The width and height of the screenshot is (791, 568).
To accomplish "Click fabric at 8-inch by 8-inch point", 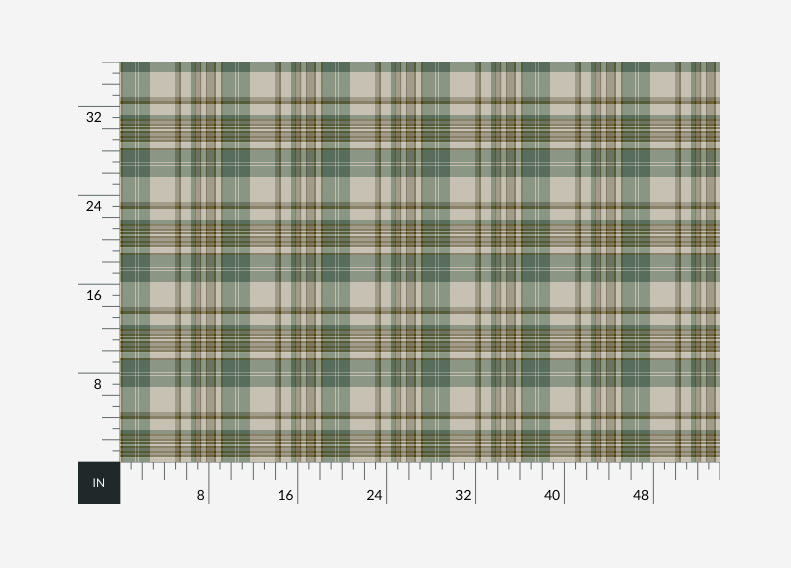I will click(x=209, y=373).
